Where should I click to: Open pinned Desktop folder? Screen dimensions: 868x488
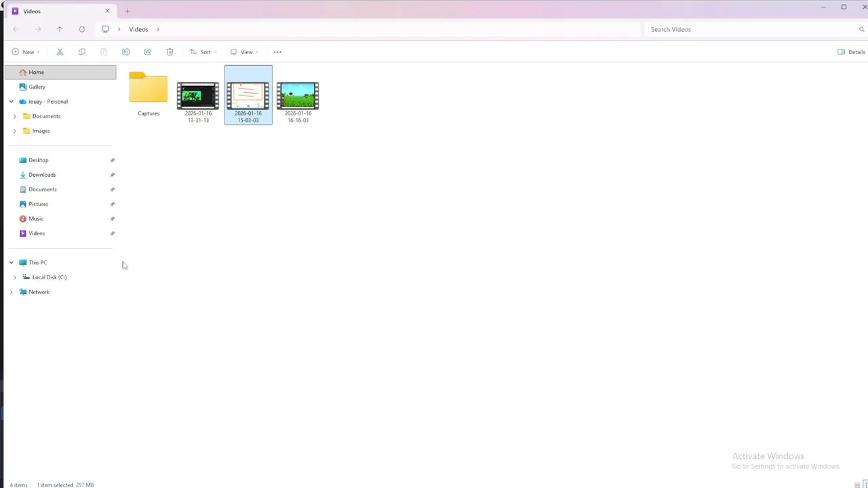[x=38, y=160]
